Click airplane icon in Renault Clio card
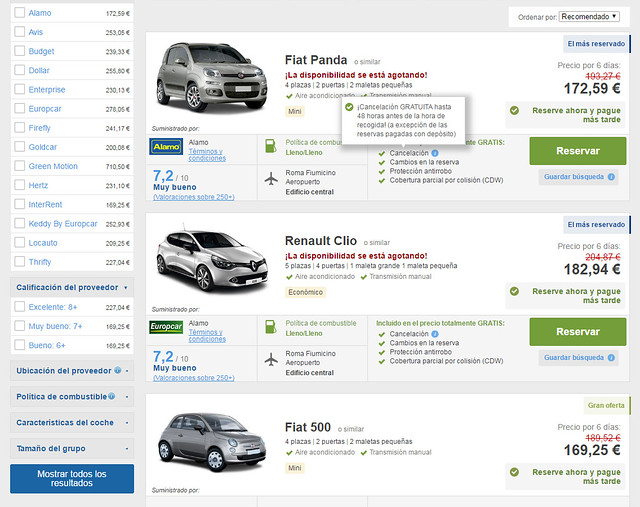Screen dimensions: 640x507 point(271,360)
